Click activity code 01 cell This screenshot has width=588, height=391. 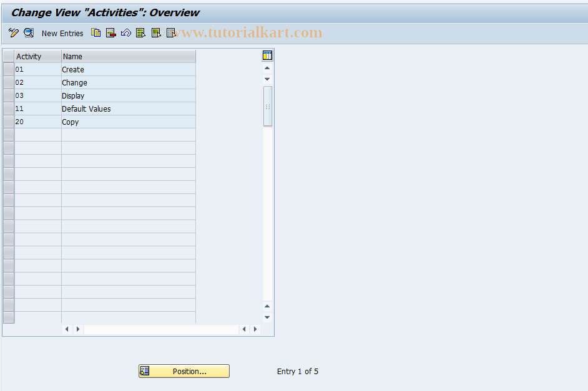coord(38,69)
